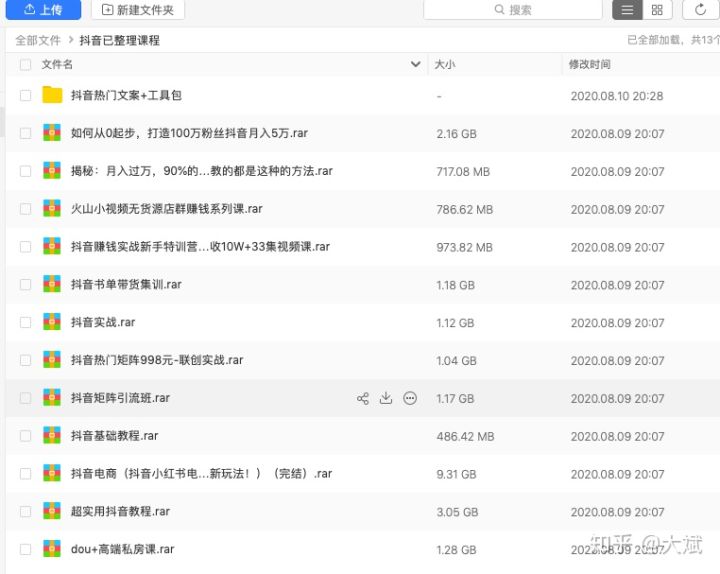Click rar icon of 抖音赚钱实战新手特训营 file
The height and width of the screenshot is (574, 720).
[x=52, y=247]
